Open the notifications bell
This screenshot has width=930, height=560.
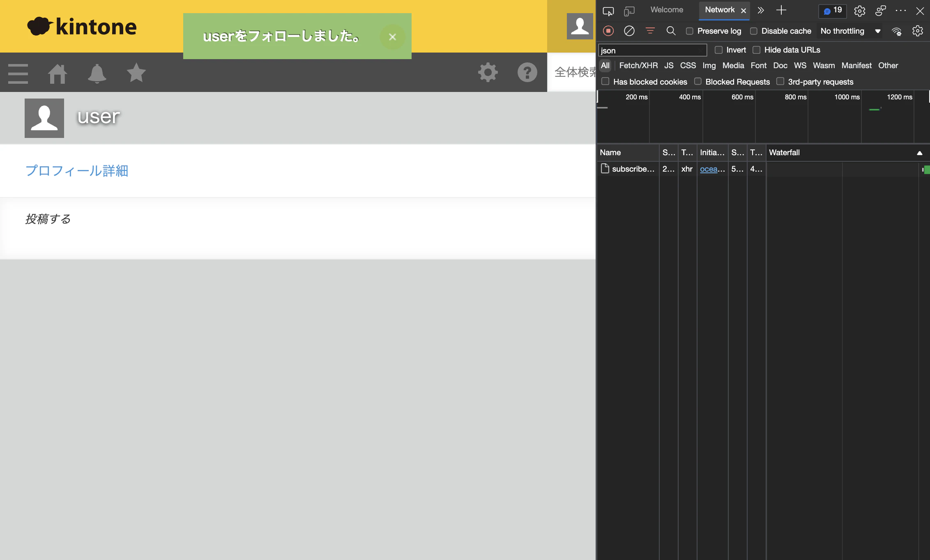97,73
